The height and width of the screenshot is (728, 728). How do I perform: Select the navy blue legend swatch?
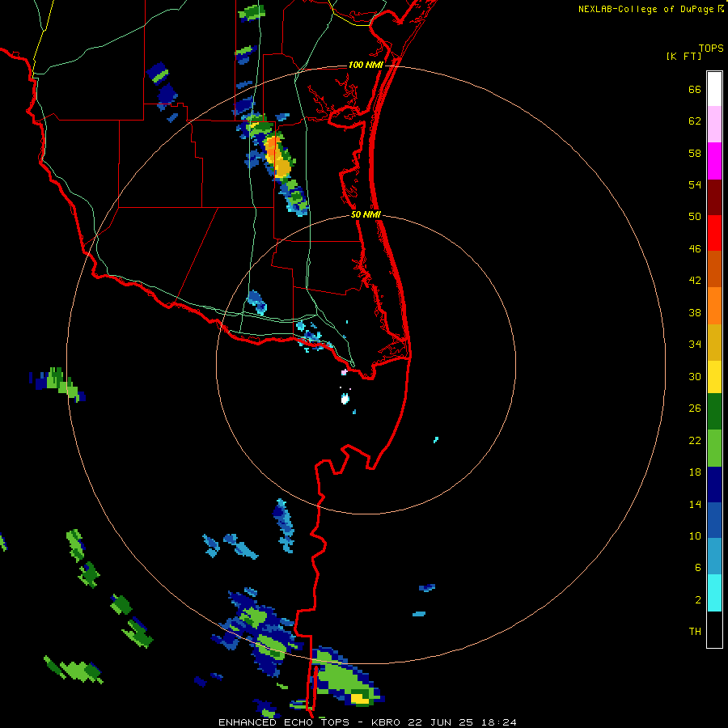(714, 485)
